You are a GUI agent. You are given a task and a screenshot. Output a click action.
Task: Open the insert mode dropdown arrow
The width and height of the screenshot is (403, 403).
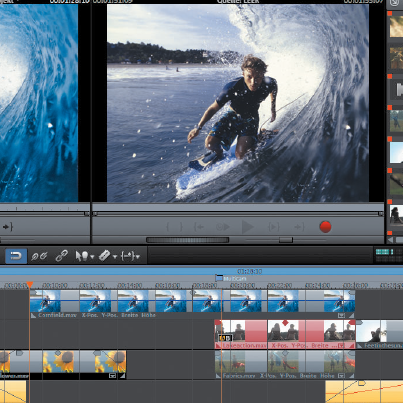click(137, 257)
